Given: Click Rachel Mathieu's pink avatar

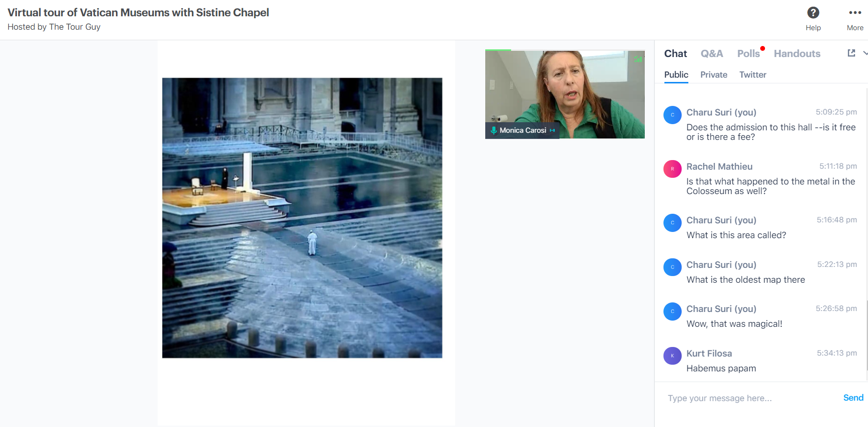Looking at the screenshot, I should point(672,169).
